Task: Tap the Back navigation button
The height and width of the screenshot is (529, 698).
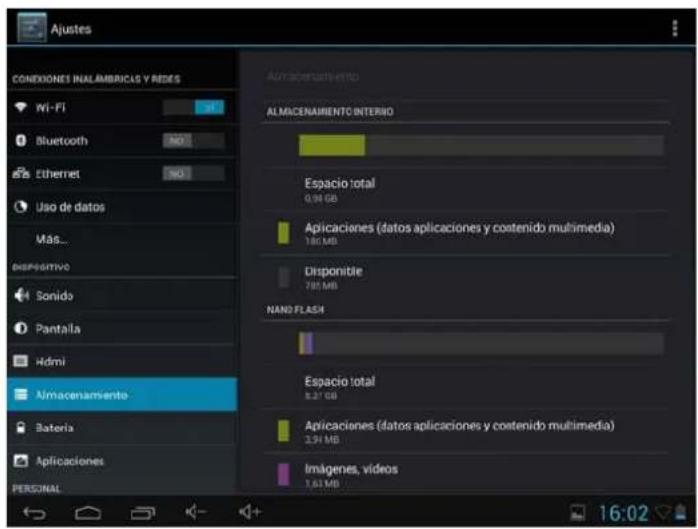Action: pyautogui.click(x=34, y=513)
